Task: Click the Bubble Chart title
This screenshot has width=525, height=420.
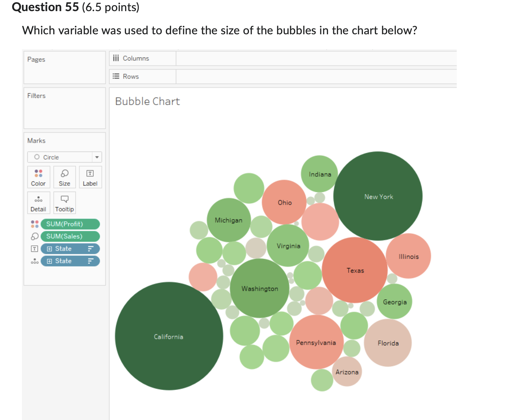Action: click(147, 101)
